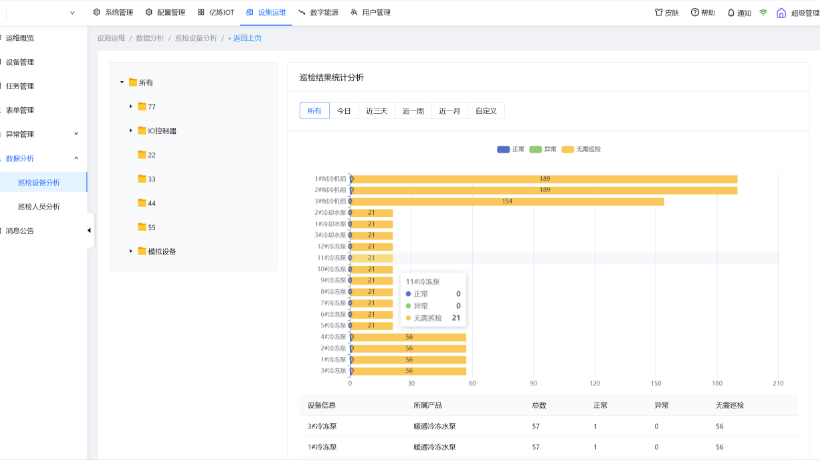
Task: Expand the 异常管理 submenu chevron
Action: pyautogui.click(x=76, y=134)
